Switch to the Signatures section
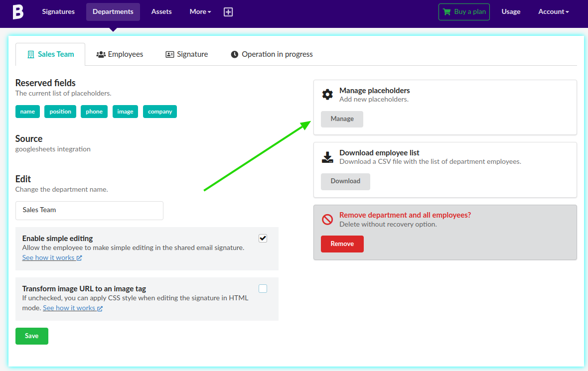 click(58, 11)
